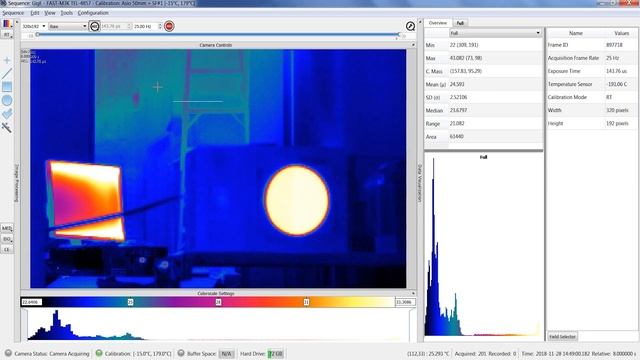Collapse the Data Visualization side panel

419,183
